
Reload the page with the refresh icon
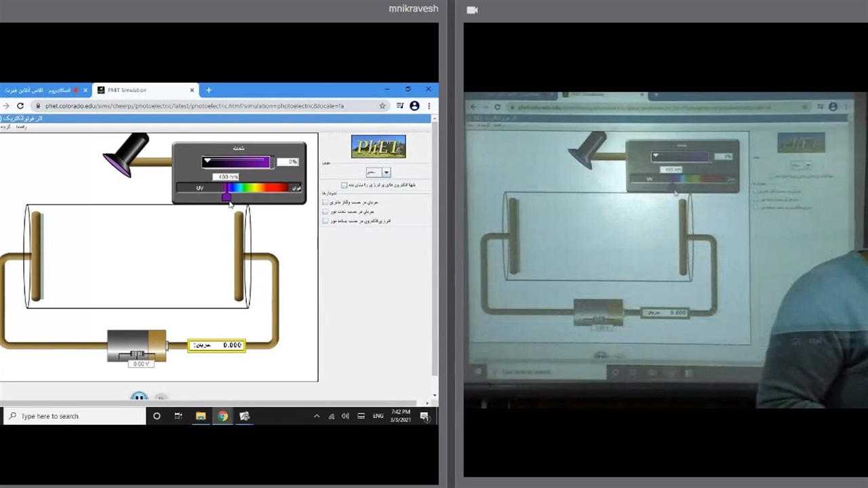(x=20, y=106)
